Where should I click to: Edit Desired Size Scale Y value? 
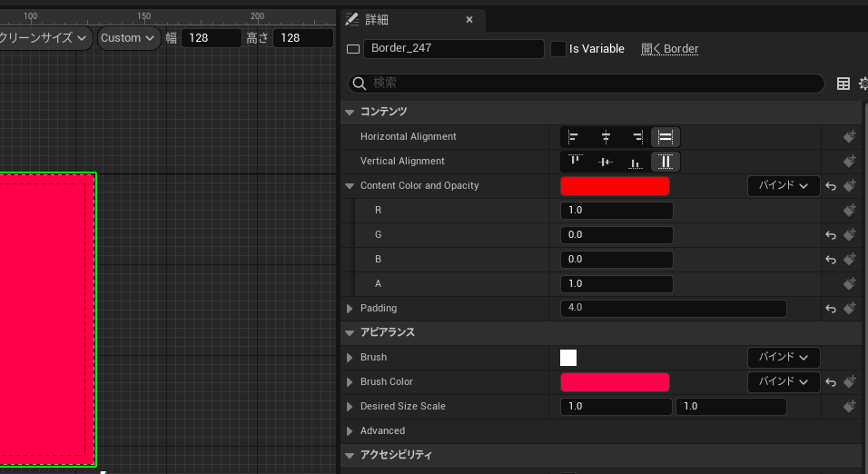731,407
